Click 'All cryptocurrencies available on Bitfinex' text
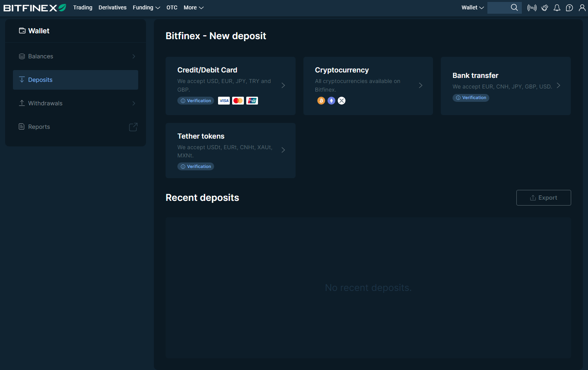588x370 pixels. click(357, 85)
